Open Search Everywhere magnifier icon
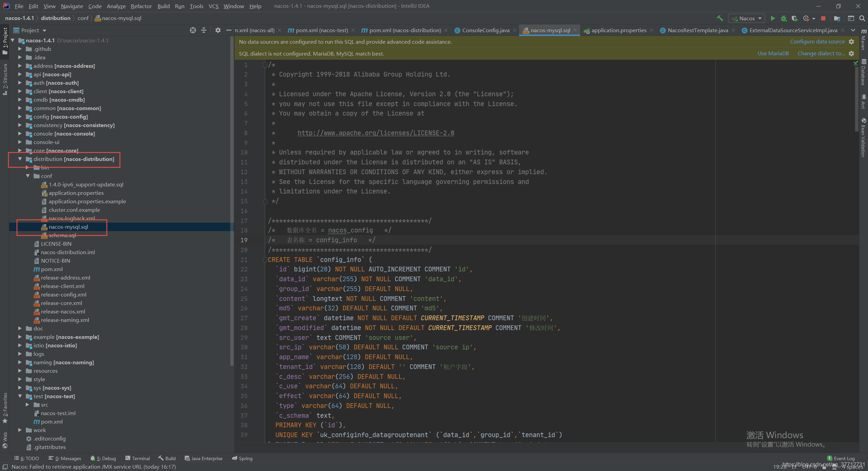Screen dimensions: 868x471 [862, 18]
